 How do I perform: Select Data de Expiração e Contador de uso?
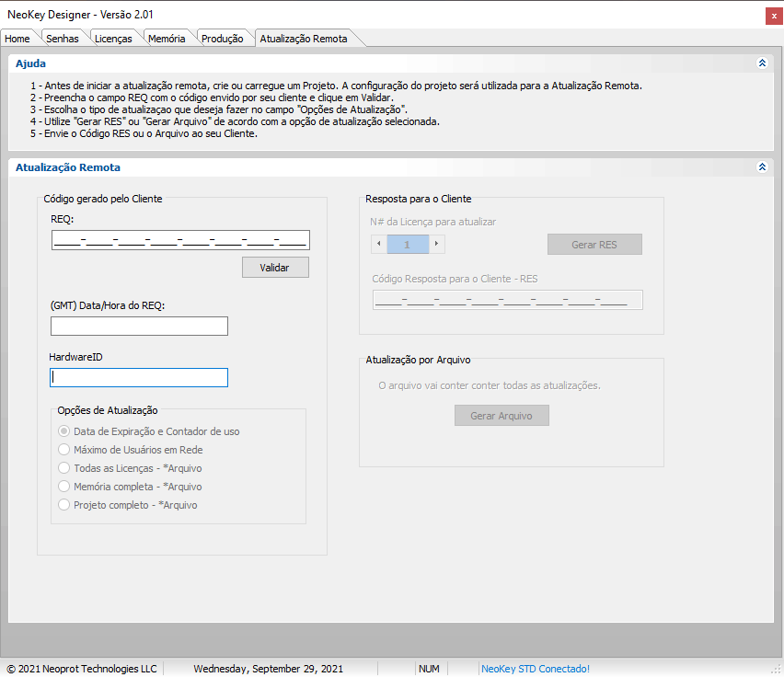pos(64,431)
